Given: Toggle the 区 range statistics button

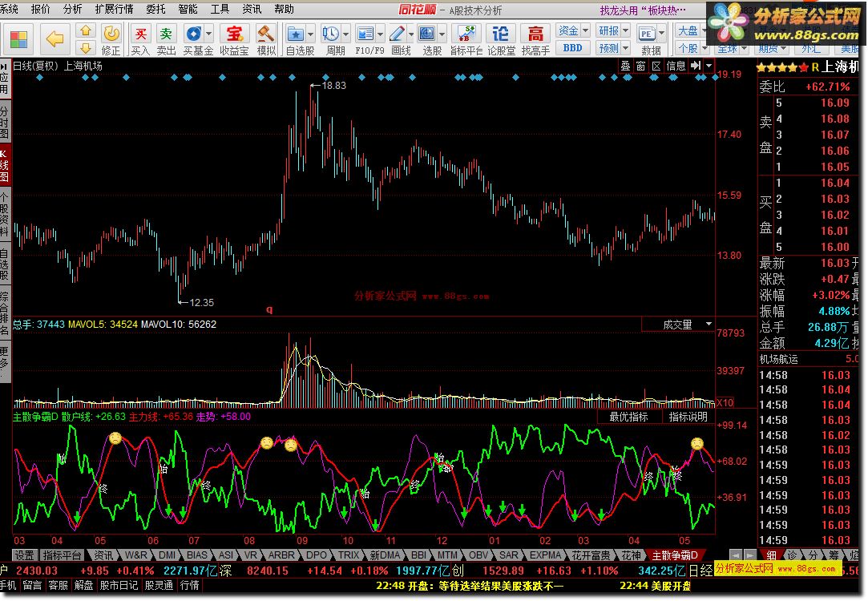Looking at the screenshot, I should coord(656,66).
